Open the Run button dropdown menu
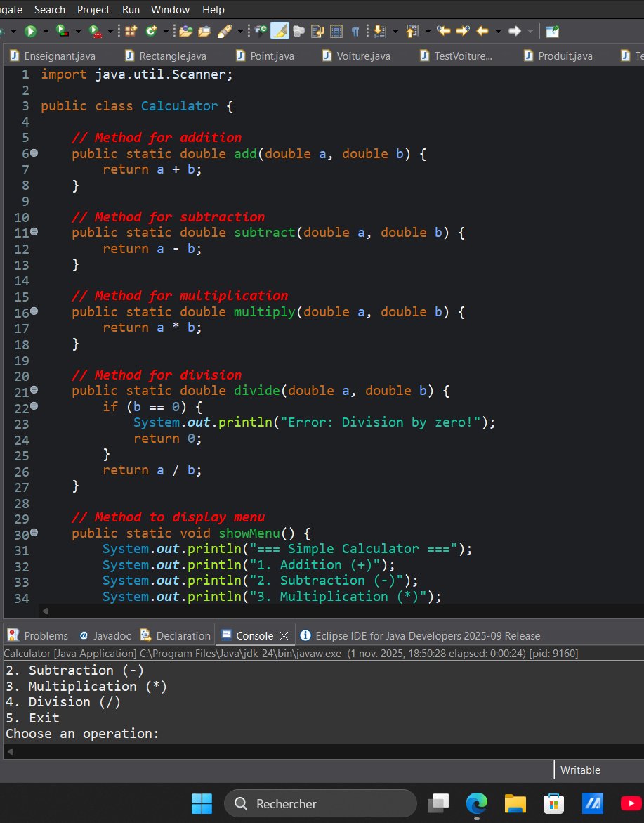The width and height of the screenshot is (644, 823). (45, 31)
